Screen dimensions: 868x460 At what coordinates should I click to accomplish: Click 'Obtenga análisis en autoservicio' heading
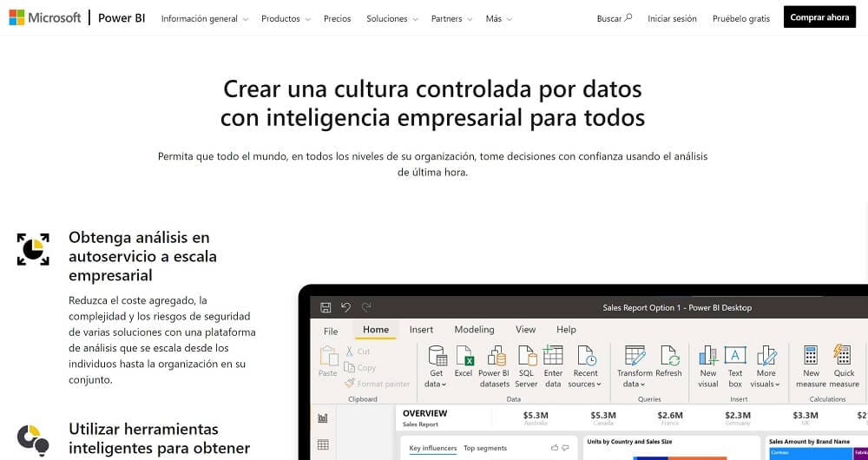(143, 256)
